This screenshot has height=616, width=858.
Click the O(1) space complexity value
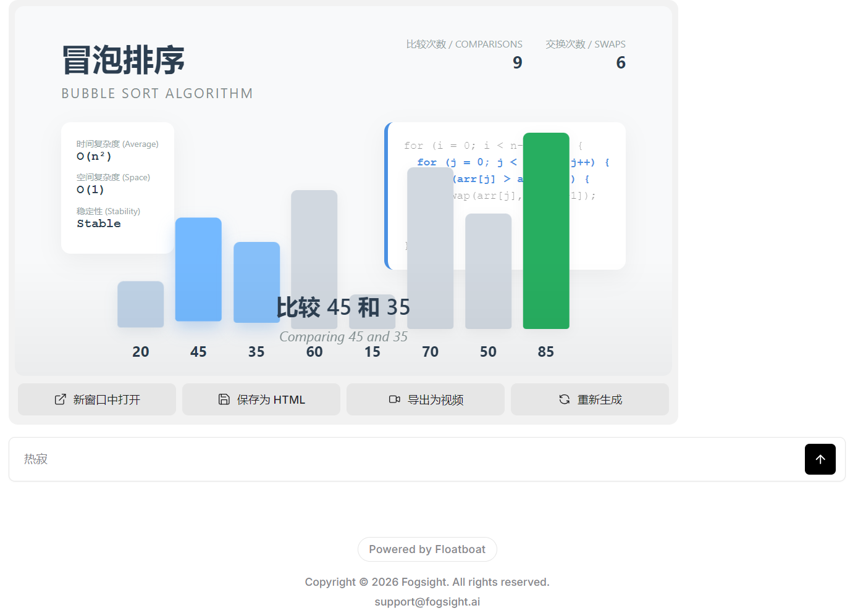point(90,189)
